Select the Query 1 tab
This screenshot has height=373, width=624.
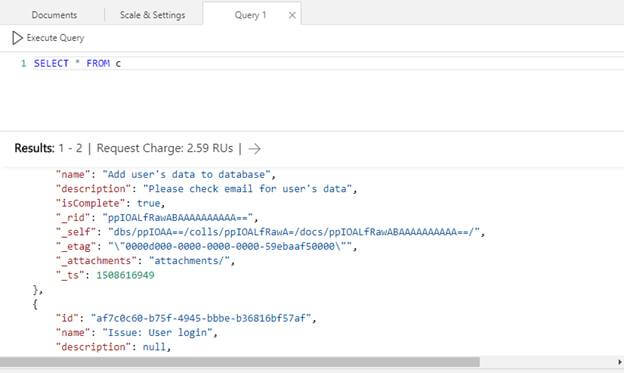click(x=250, y=15)
